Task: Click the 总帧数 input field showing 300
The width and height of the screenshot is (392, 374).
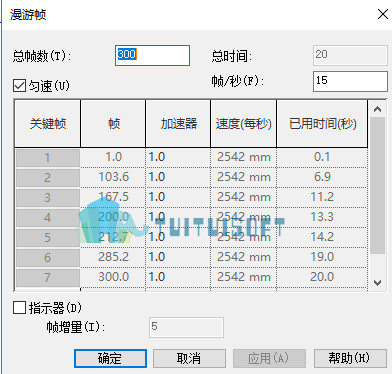Action: pyautogui.click(x=152, y=55)
